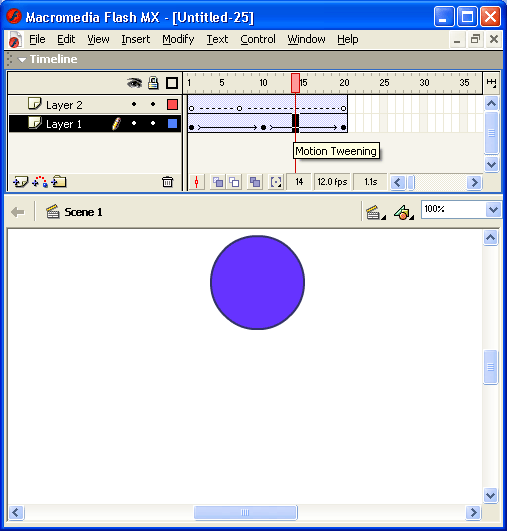Click the Center Frame button
The image size is (507, 531).
196,182
